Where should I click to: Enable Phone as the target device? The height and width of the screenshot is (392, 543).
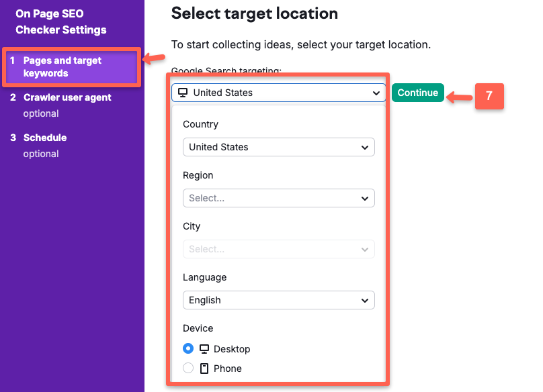pos(188,368)
